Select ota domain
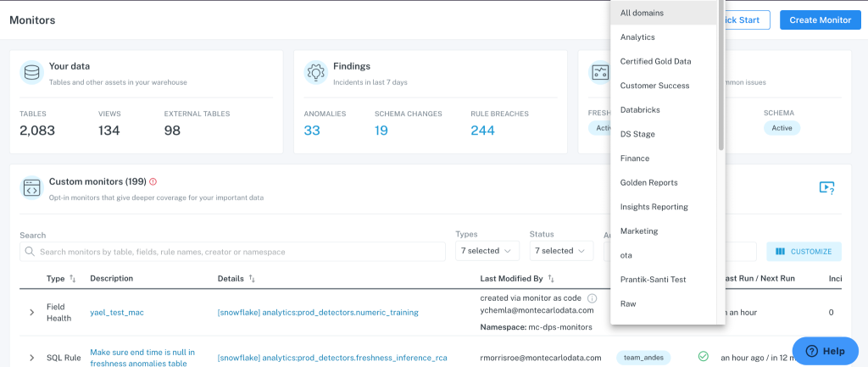Viewport: 868px width, 367px height. [x=664, y=255]
